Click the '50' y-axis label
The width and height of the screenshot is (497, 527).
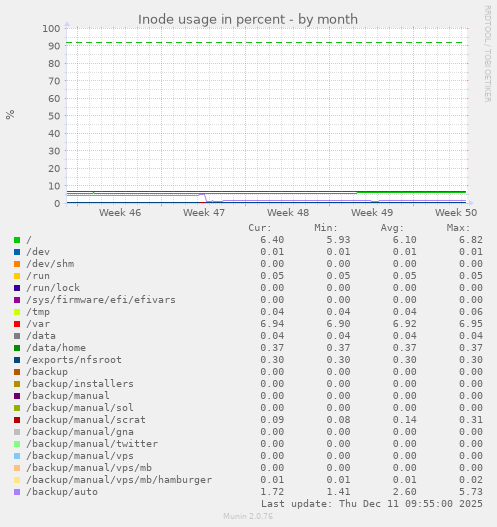tap(54, 116)
